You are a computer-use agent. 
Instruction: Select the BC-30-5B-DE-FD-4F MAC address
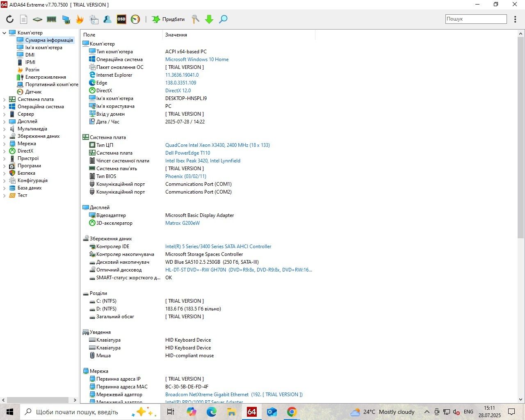click(x=187, y=387)
